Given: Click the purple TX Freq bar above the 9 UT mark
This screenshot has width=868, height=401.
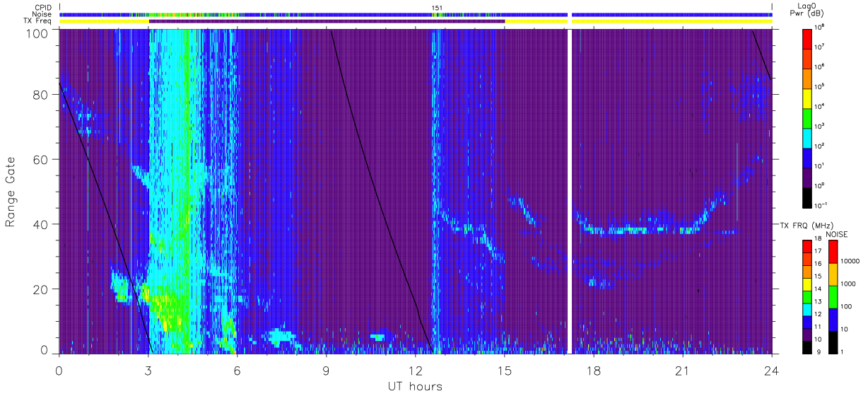Looking at the screenshot, I should (327, 21).
